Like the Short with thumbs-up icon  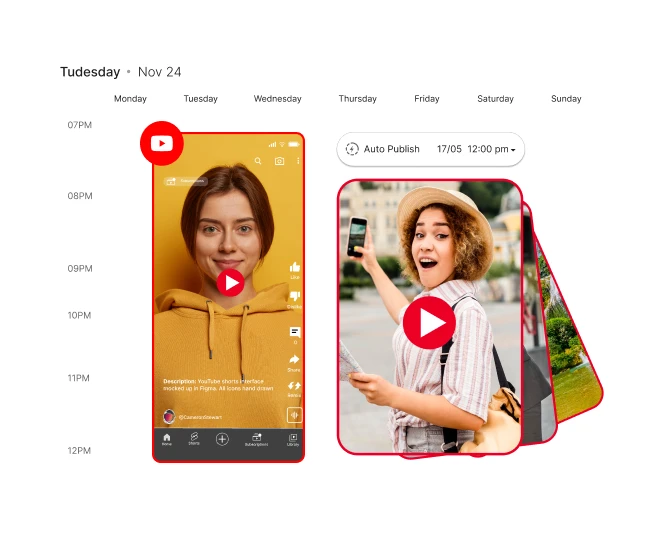coord(295,268)
